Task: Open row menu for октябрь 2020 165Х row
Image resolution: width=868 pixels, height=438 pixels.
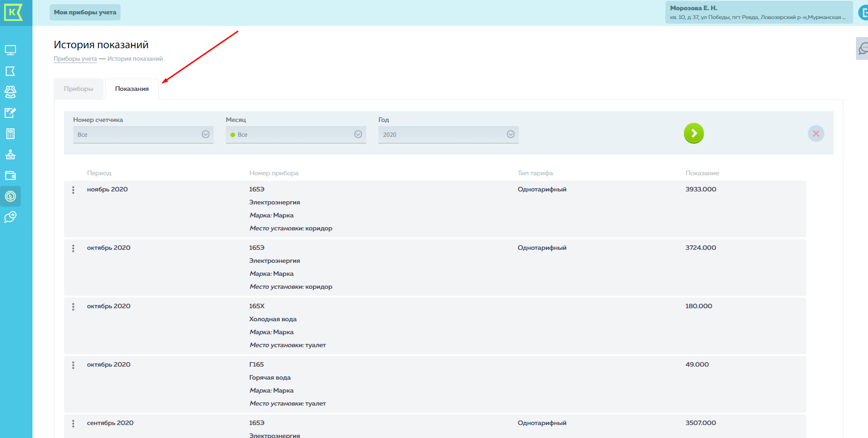Action: 73,307
